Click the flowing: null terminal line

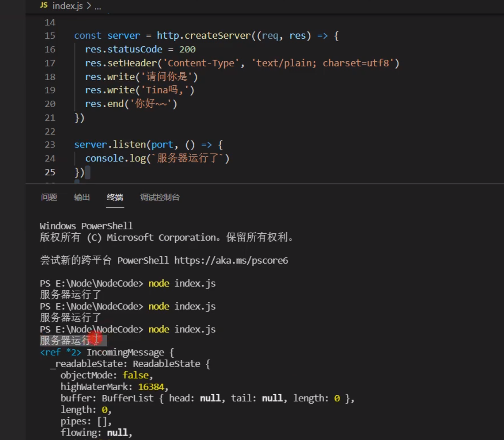(x=96, y=433)
